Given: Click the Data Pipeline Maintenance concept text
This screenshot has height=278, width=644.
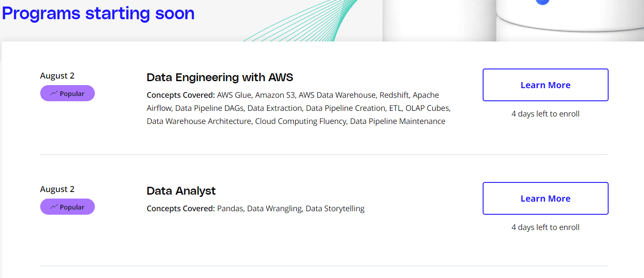Looking at the screenshot, I should click(x=397, y=121).
